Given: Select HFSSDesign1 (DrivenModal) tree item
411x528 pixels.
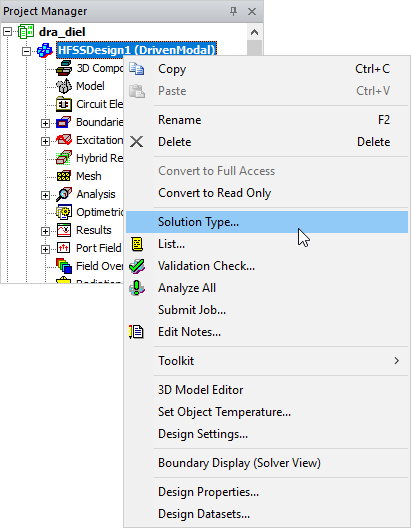Looking at the screenshot, I should (136, 50).
